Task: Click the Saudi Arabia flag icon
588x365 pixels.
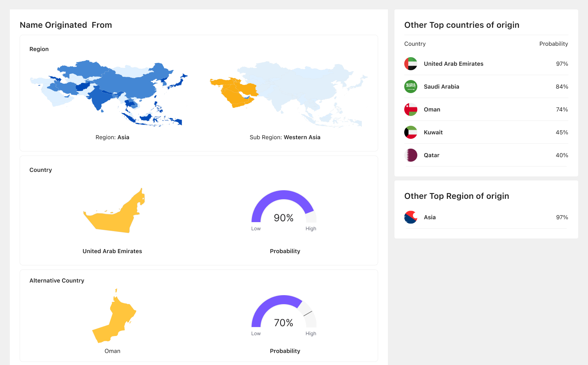Action: 411,87
